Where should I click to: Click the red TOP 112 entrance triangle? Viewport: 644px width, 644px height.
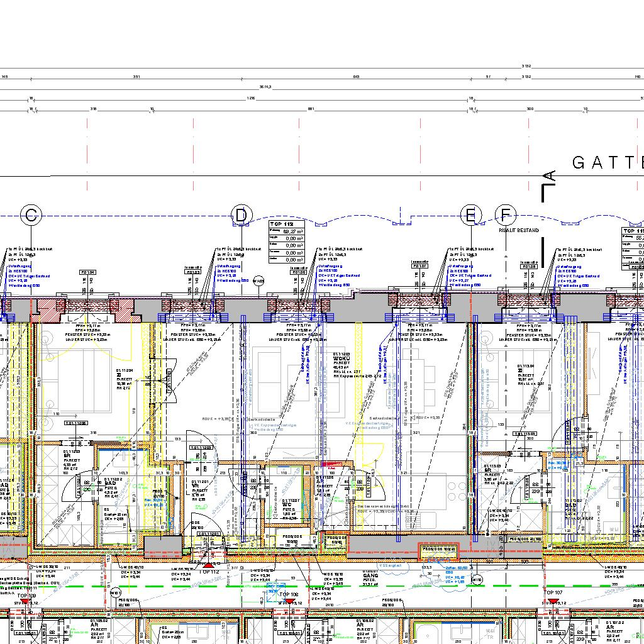[208, 566]
